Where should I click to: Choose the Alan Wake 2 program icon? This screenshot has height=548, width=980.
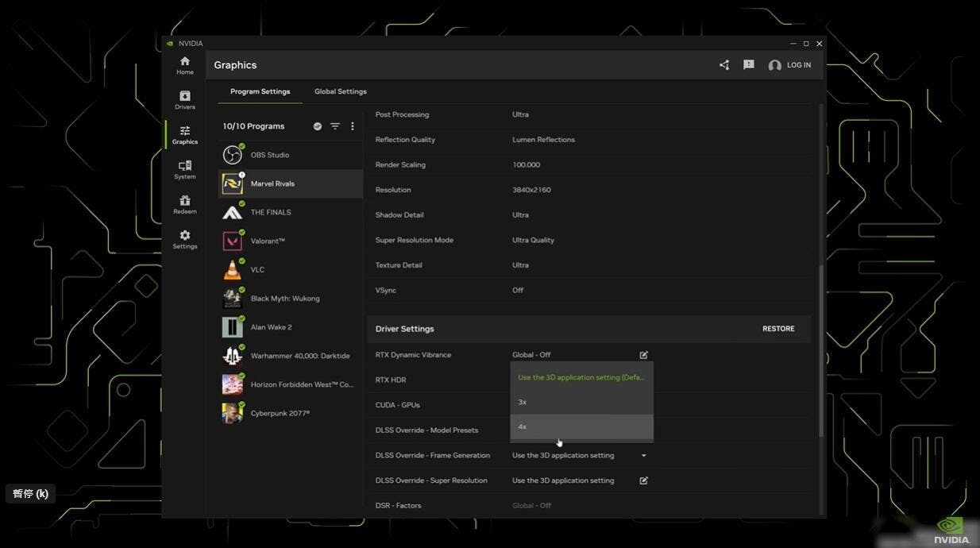click(233, 327)
